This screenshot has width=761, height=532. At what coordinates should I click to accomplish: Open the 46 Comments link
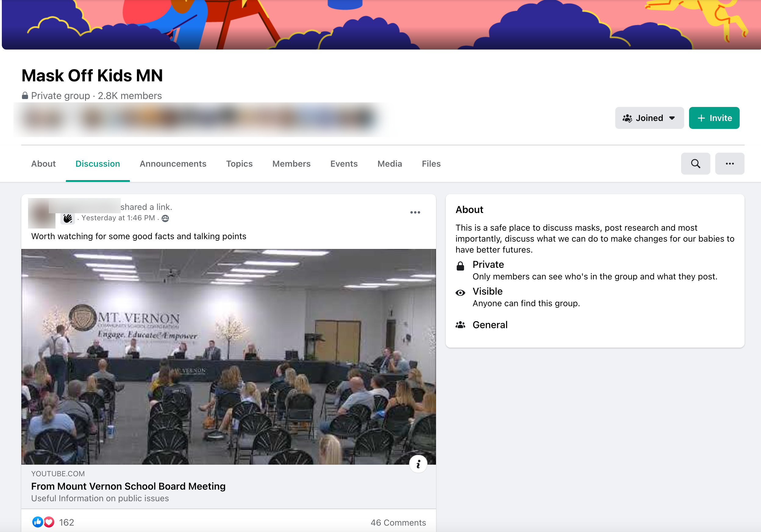coord(398,522)
